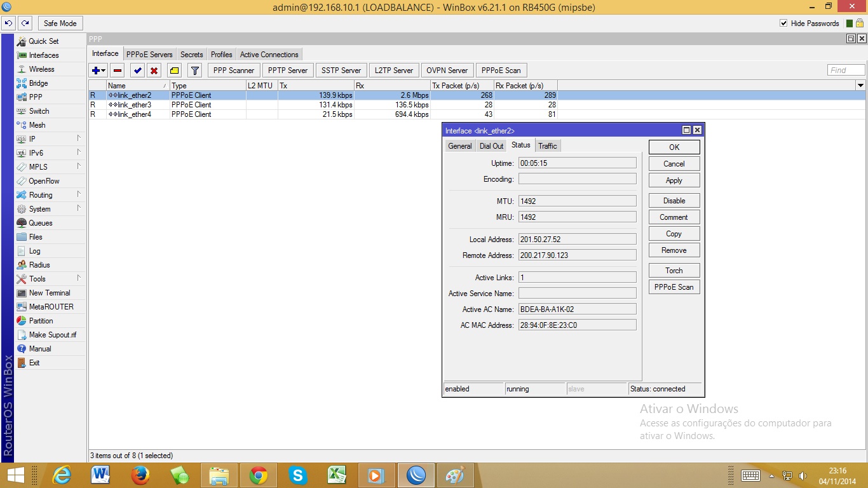This screenshot has width=868, height=488.
Task: Expand the Routing submenu arrow
Action: [x=79, y=194]
